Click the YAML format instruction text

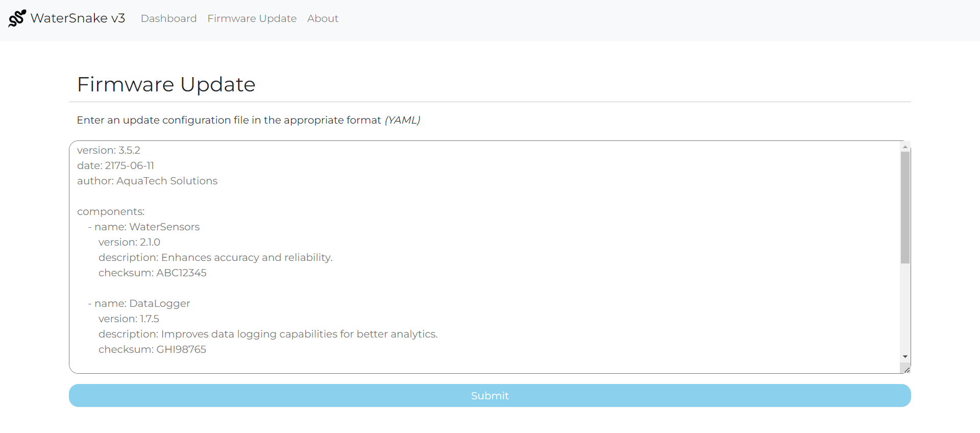pos(249,120)
